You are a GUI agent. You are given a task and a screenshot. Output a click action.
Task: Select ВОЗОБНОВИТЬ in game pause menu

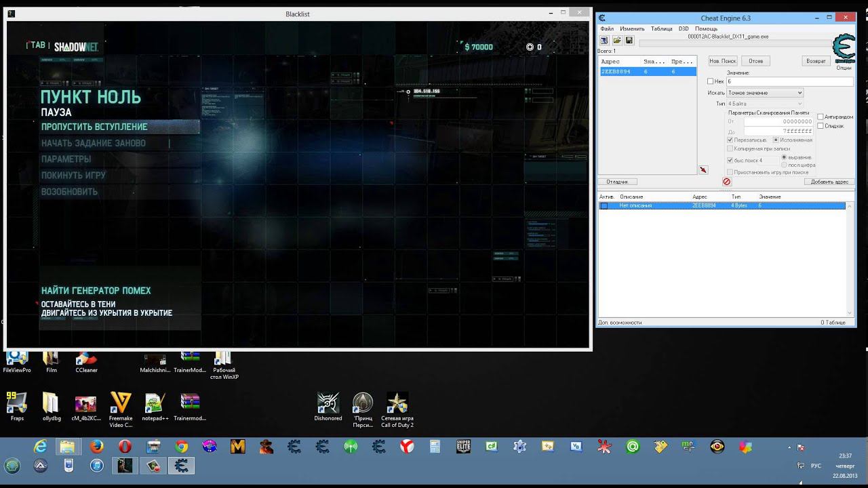point(69,192)
